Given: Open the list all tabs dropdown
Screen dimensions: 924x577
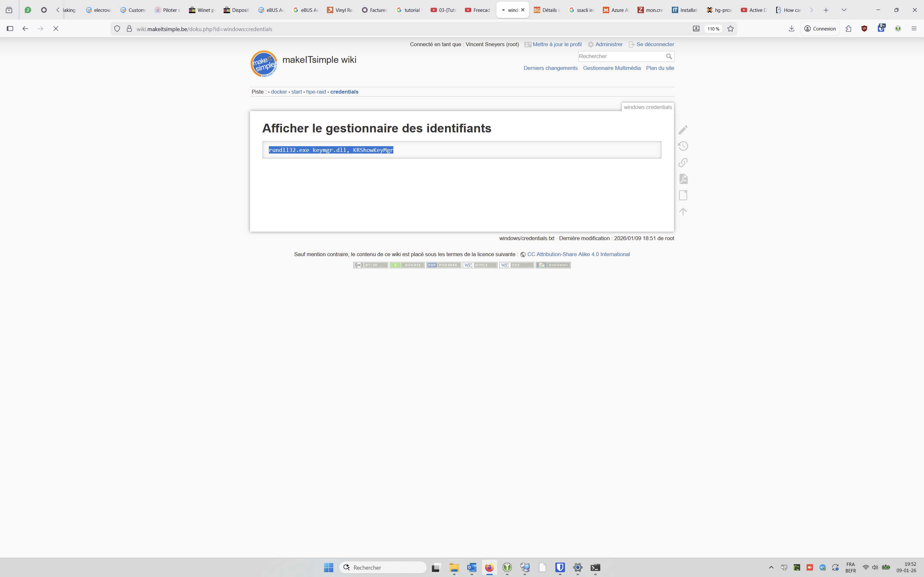Looking at the screenshot, I should coord(844,10).
